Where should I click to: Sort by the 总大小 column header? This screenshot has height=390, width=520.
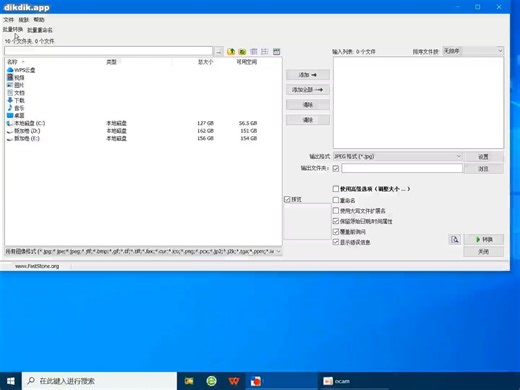point(206,62)
